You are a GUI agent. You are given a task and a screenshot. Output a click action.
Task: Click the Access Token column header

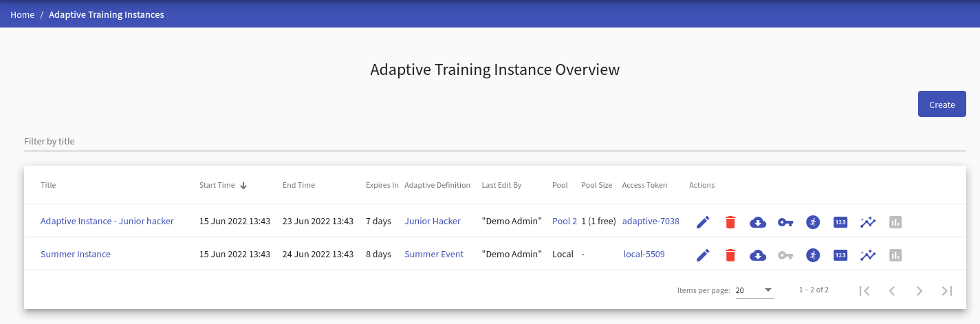(x=644, y=185)
